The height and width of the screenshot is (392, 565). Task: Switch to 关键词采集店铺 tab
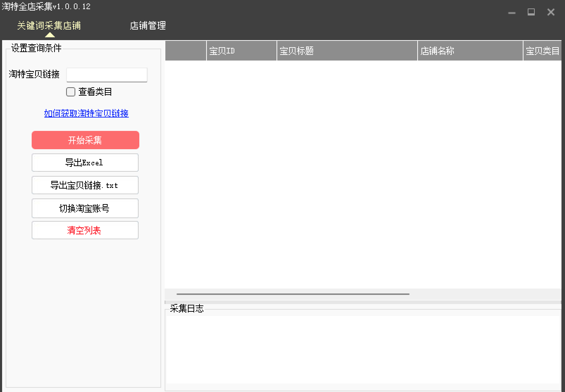49,26
